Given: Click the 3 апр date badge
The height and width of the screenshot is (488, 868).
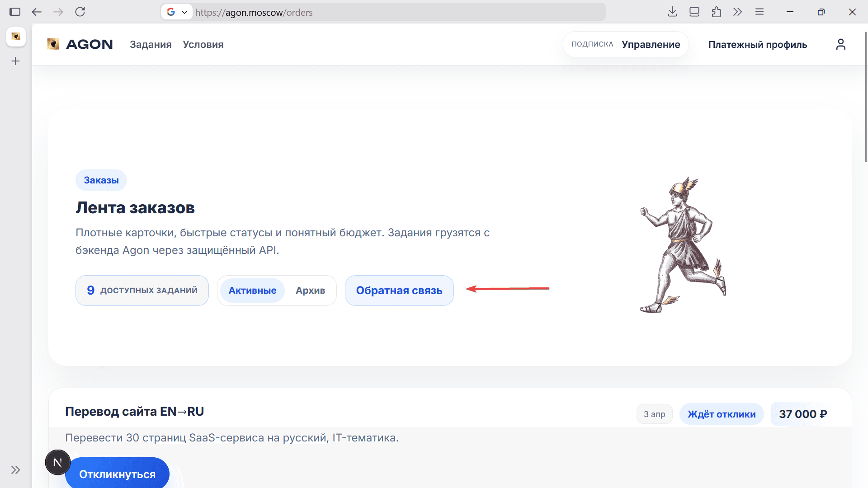Looking at the screenshot, I should 654,414.
